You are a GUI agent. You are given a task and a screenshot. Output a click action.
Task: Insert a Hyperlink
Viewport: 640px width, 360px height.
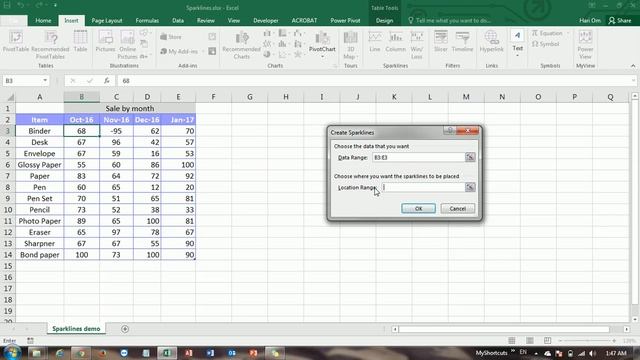coord(491,41)
